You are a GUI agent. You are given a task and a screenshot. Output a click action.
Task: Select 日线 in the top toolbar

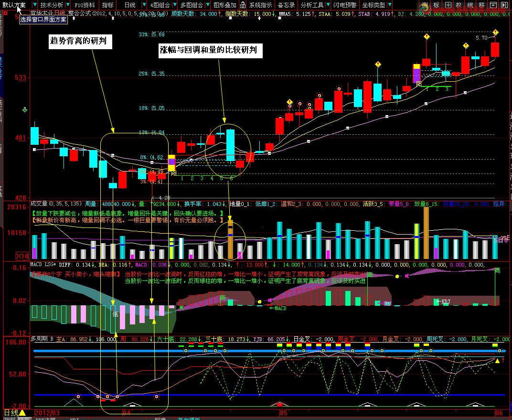pyautogui.click(x=130, y=5)
